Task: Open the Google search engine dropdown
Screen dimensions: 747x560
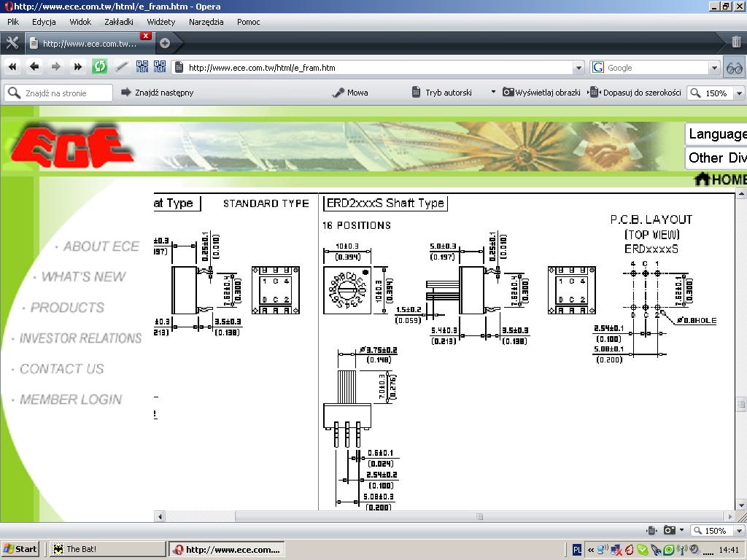Action: [714, 68]
